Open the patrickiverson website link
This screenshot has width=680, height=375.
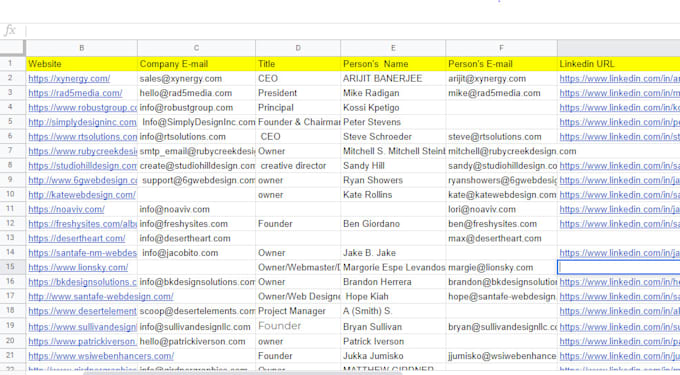pyautogui.click(x=82, y=342)
